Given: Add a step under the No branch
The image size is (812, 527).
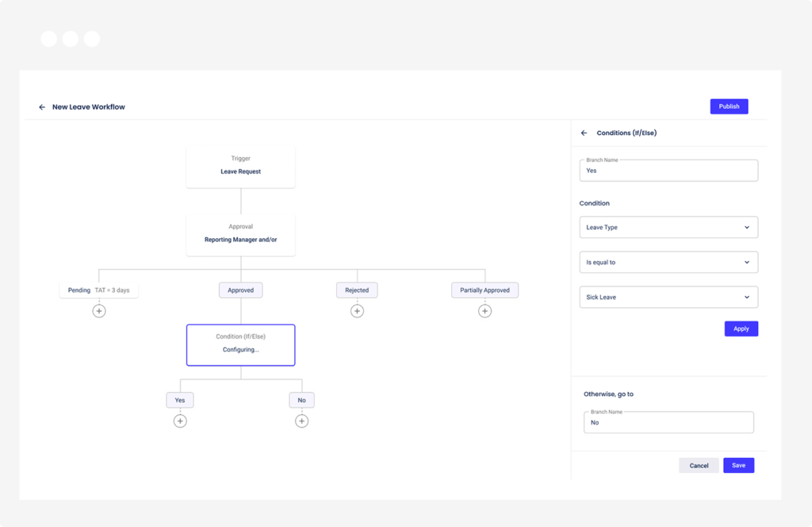Looking at the screenshot, I should 301,421.
